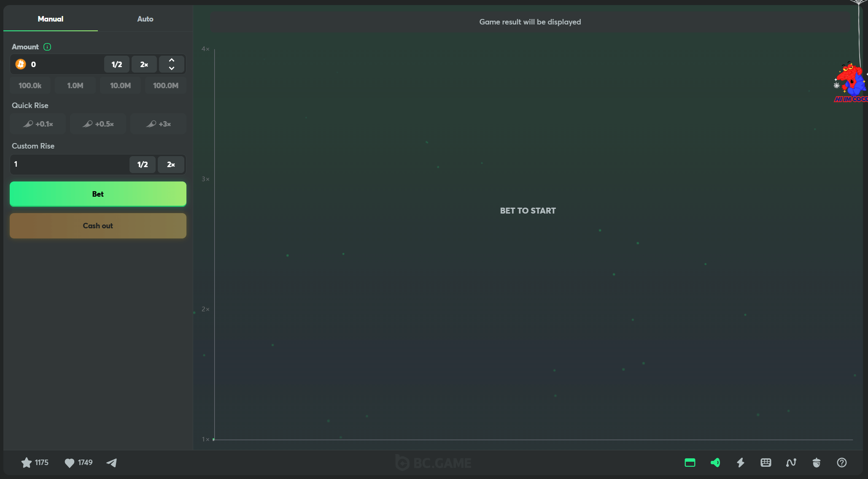The image size is (868, 479).
Task: Click the 1749 likes count
Action: point(85,463)
